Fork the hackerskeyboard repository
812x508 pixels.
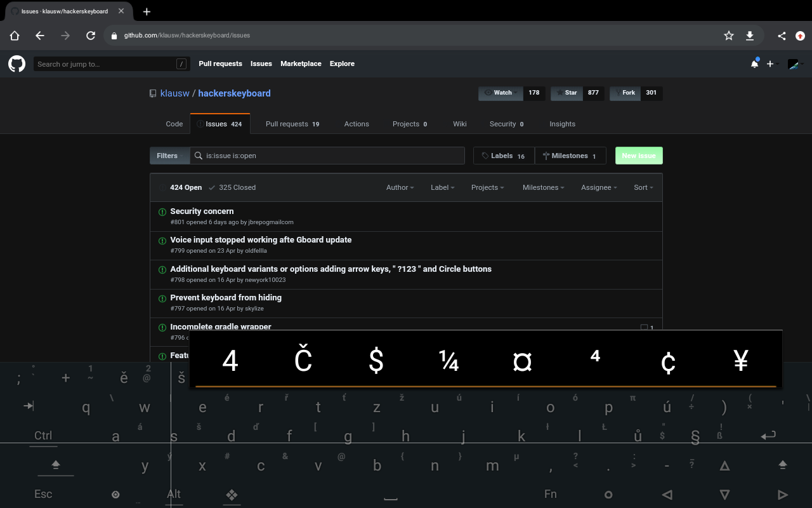(624, 93)
